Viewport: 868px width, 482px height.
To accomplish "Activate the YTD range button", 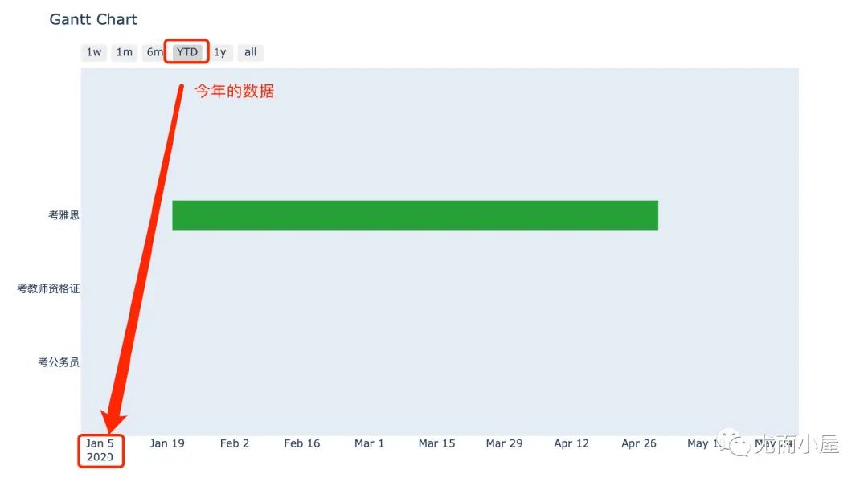I will point(187,52).
